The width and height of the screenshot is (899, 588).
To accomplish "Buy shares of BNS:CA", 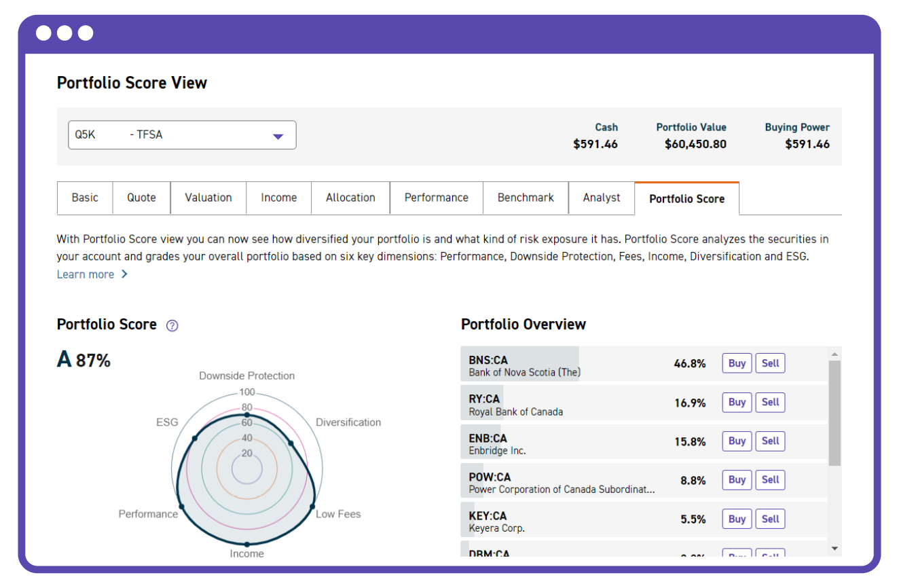I will (x=736, y=363).
